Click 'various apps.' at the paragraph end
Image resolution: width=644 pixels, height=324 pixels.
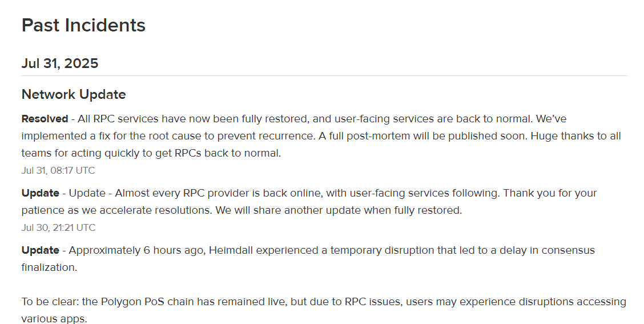pyautogui.click(x=54, y=319)
